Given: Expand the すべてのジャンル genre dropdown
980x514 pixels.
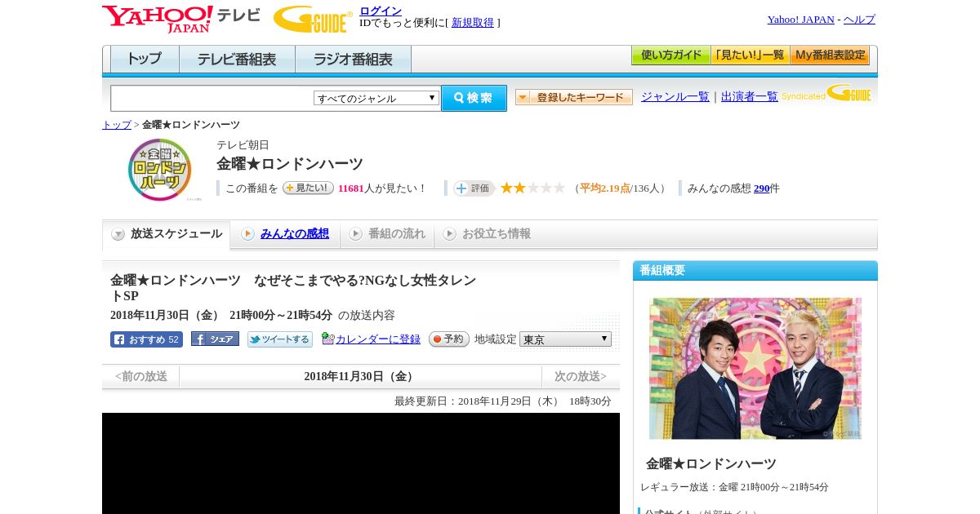Looking at the screenshot, I should (x=376, y=98).
